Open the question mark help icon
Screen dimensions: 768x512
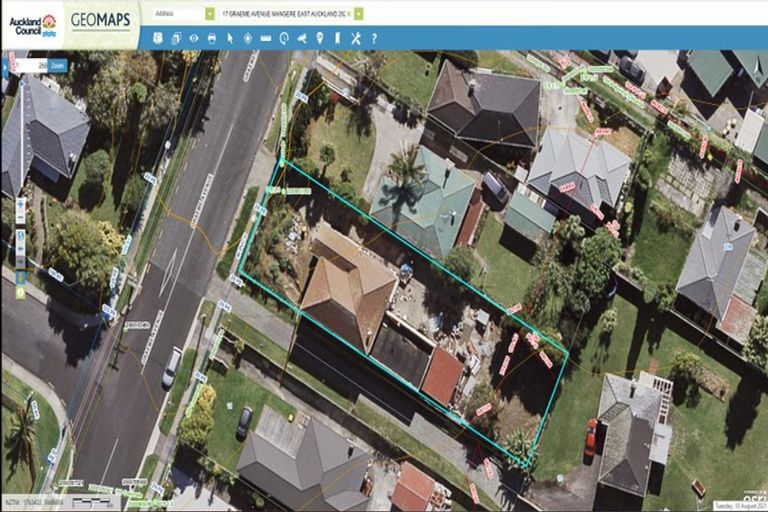(374, 38)
